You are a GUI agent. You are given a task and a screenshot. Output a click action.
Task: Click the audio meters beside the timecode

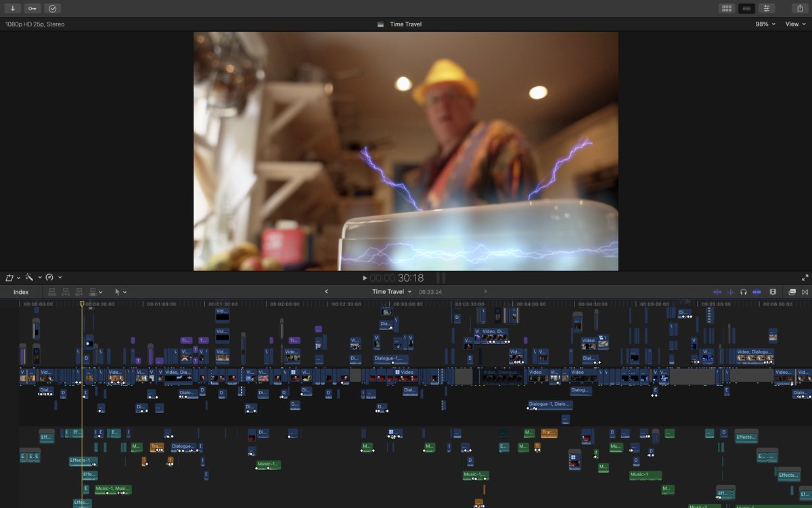coord(441,278)
